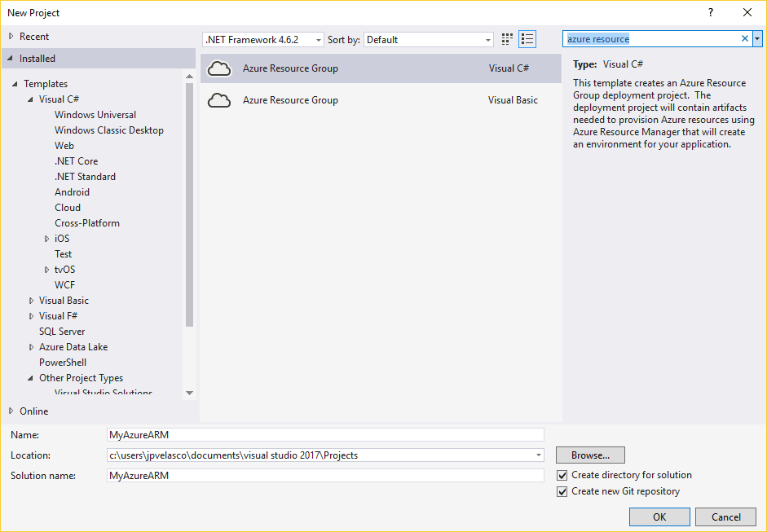
Task: Collapse the Installed section
Action: (11, 58)
